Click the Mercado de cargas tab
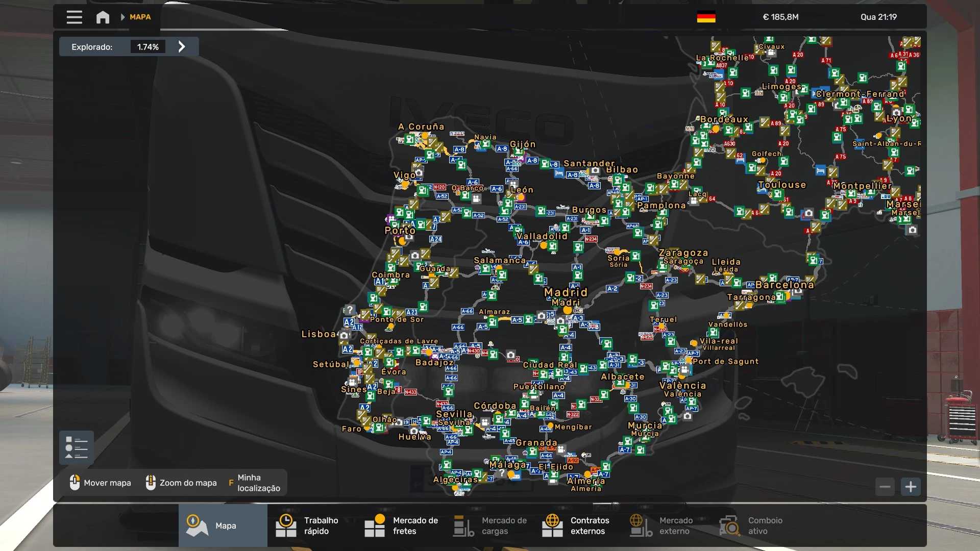This screenshot has width=980, height=551. (x=490, y=525)
